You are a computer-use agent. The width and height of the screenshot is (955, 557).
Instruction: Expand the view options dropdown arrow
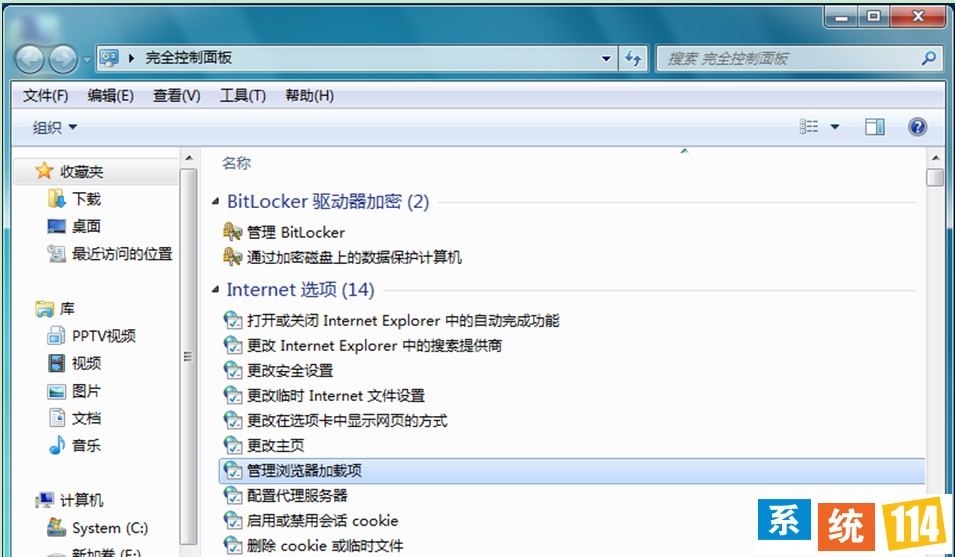(835, 127)
